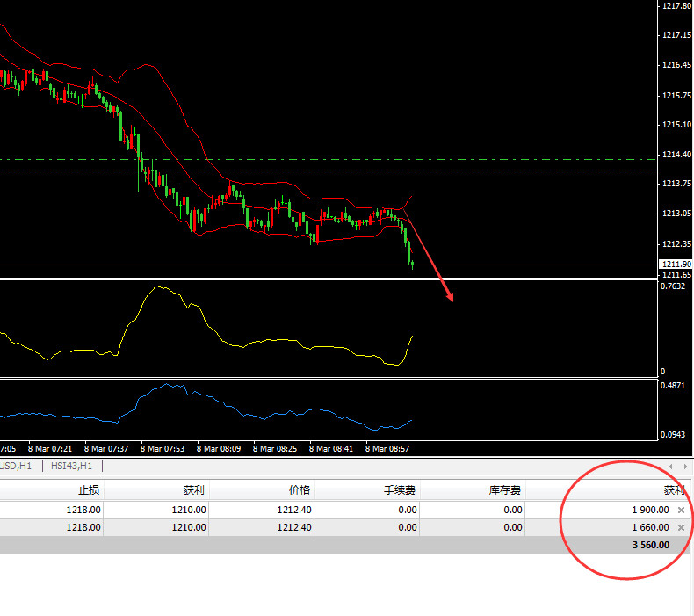Select 1212.40 price in 1 660.00 row
This screenshot has height=616, width=694.
point(294,527)
